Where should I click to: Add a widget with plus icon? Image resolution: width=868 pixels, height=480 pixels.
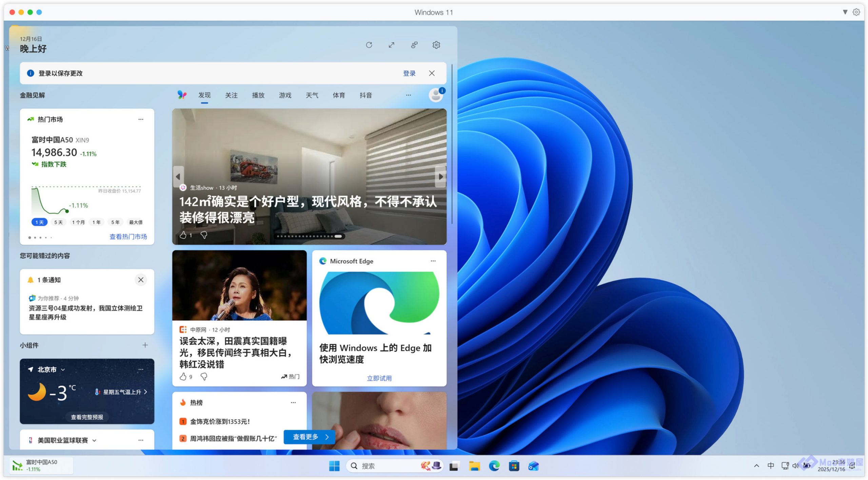pos(145,345)
